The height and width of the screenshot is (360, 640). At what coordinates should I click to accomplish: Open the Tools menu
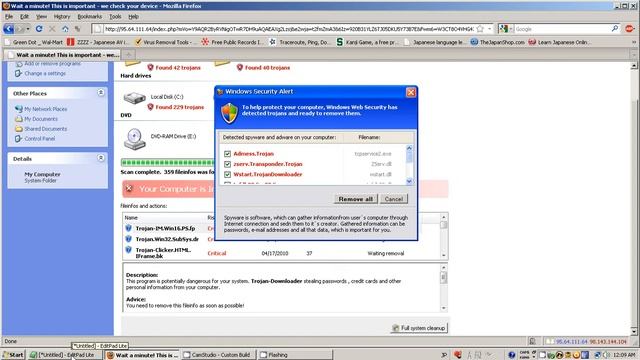115,17
